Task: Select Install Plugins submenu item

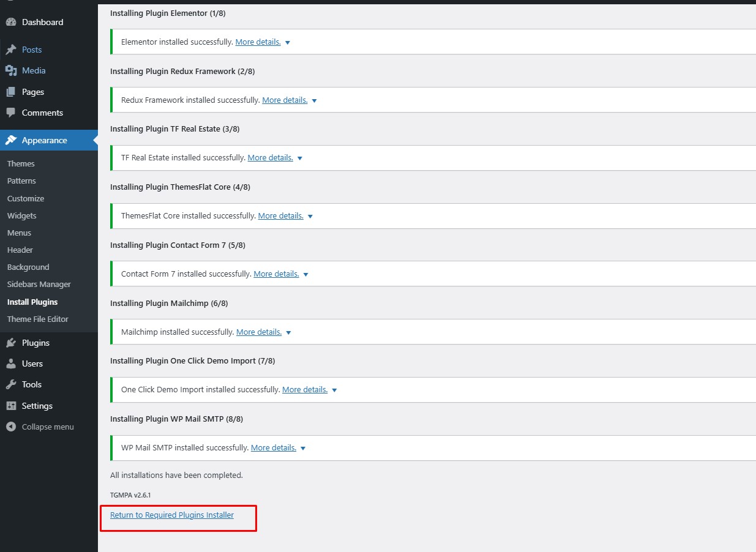Action: (32, 302)
